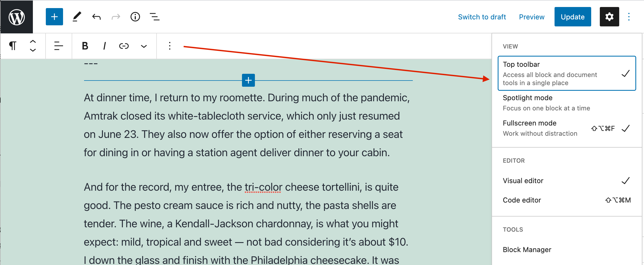Viewport: 644px width, 265px height.
Task: Apply italic formatting
Action: 104,46
